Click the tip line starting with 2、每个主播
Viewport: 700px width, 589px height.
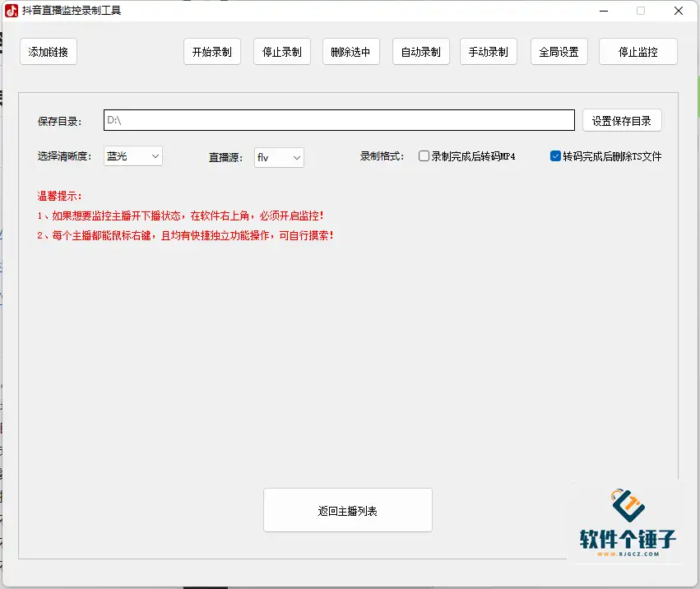[186, 236]
